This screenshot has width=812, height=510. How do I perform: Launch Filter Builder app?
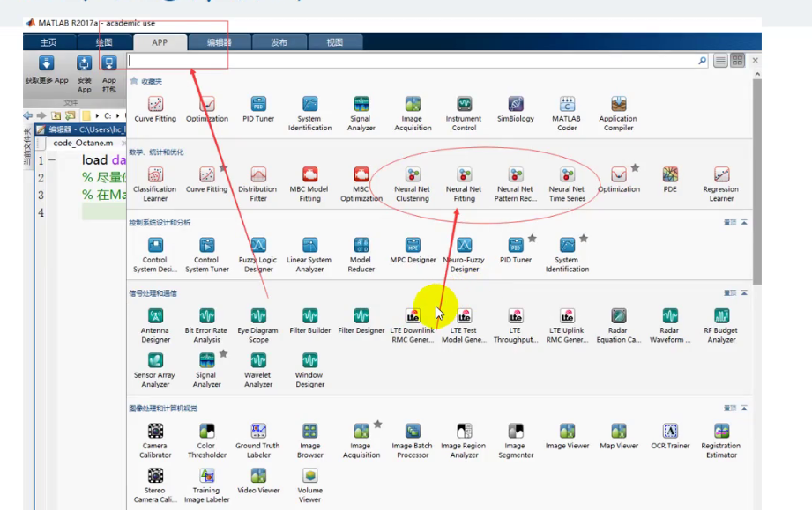coord(309,322)
